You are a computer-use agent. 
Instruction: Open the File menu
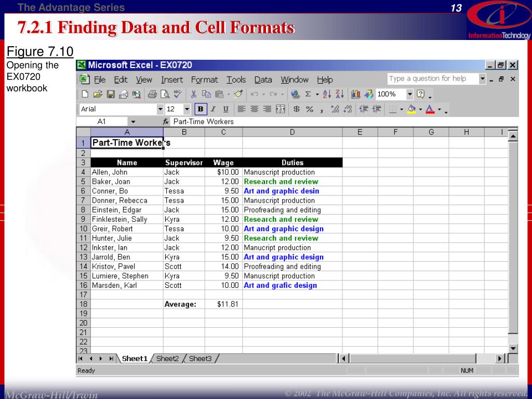pos(99,79)
